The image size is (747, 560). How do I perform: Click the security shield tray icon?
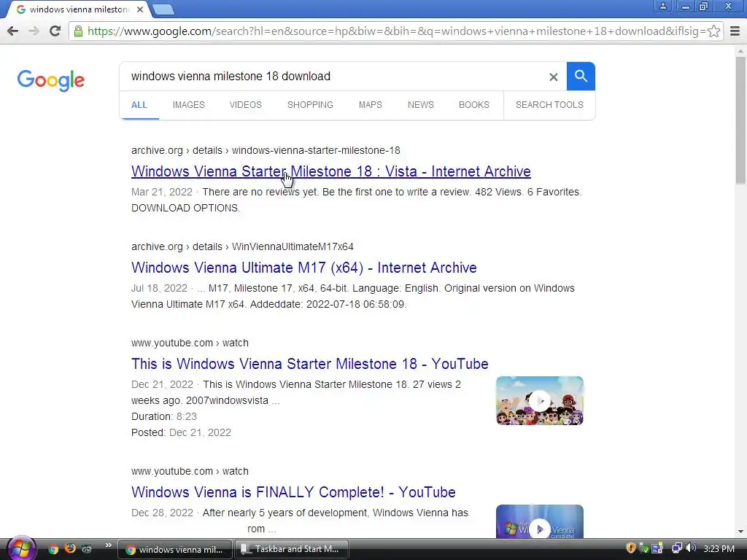[631, 548]
